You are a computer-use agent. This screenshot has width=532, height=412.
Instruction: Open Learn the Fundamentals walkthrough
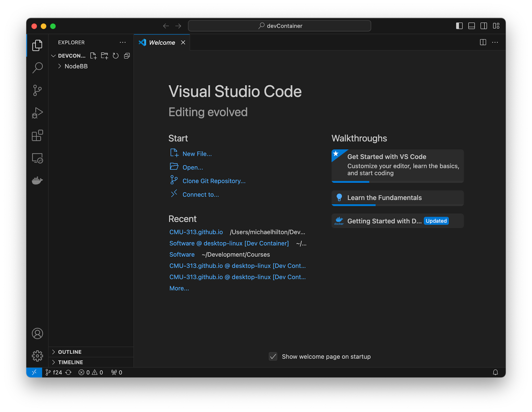[x=397, y=198]
